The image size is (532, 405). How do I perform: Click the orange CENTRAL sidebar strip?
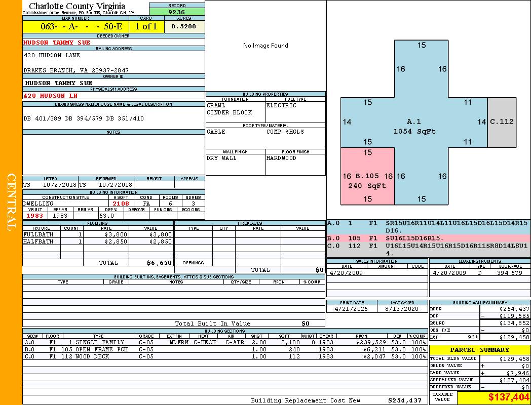(11, 202)
